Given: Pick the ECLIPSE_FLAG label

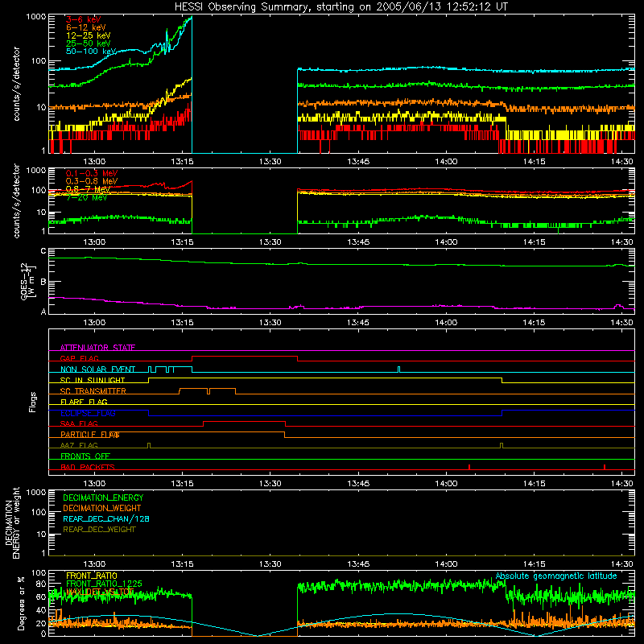Looking at the screenshot, I should (x=89, y=413).
